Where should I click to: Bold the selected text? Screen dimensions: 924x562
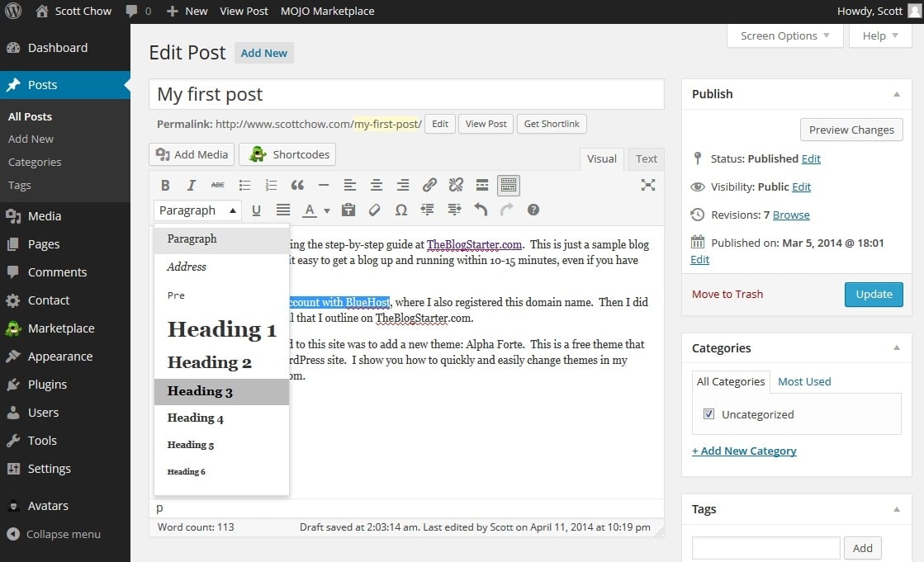click(x=165, y=185)
